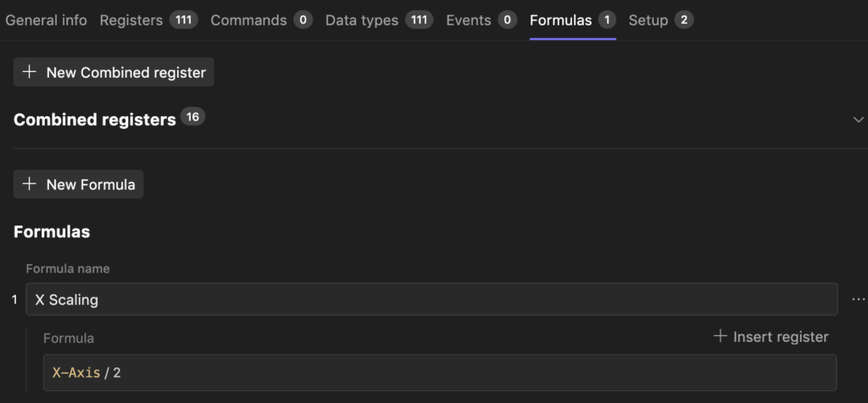Switch to the Registers tab
Viewport: 868px width, 403px height.
pyautogui.click(x=131, y=19)
